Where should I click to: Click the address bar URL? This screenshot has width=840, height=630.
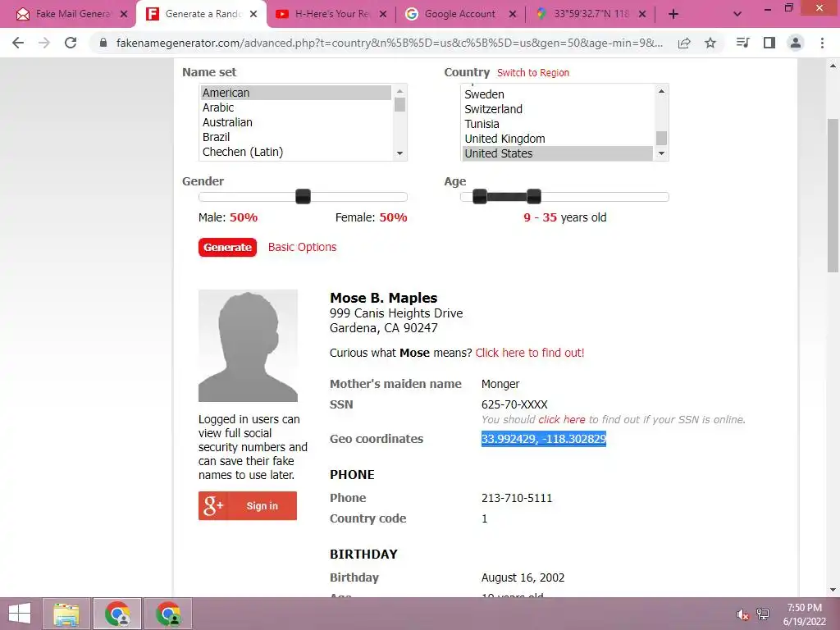[390, 43]
